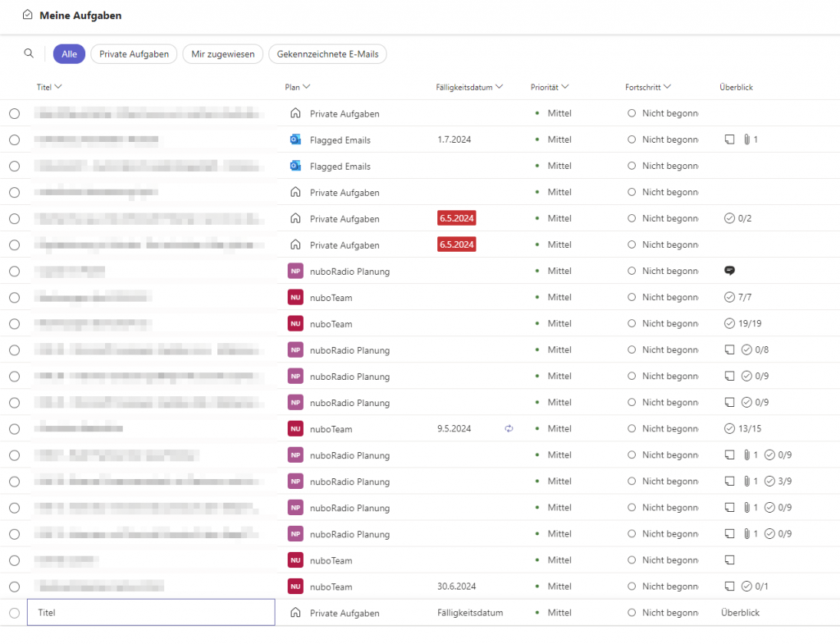Click the Überblick column header
This screenshot has height=644, width=840.
[736, 87]
